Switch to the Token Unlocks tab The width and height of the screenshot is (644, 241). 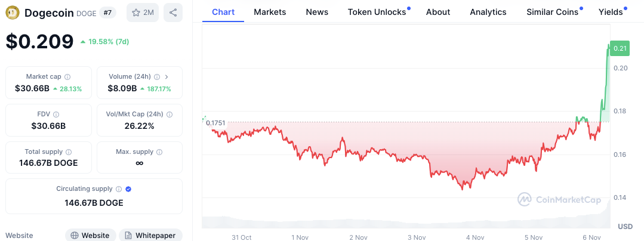pyautogui.click(x=377, y=12)
